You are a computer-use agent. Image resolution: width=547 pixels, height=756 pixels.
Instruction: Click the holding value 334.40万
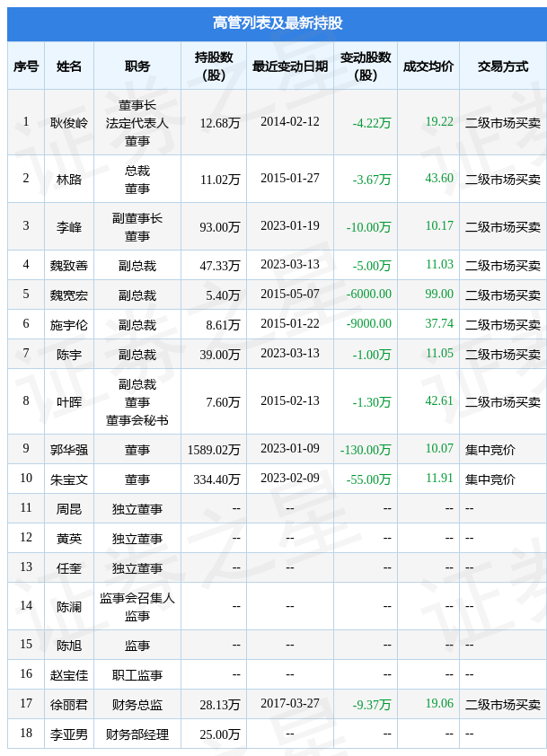217,479
